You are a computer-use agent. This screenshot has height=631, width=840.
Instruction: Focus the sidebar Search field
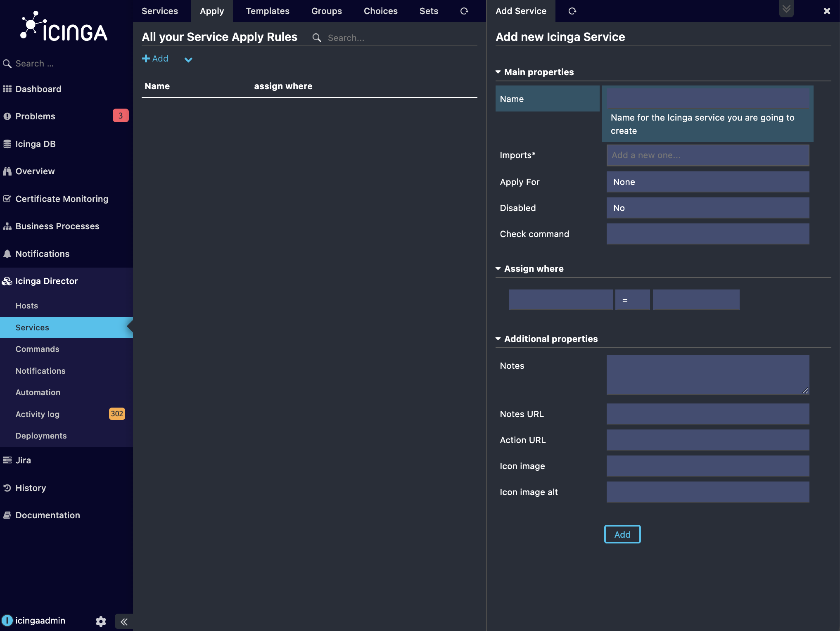72,64
